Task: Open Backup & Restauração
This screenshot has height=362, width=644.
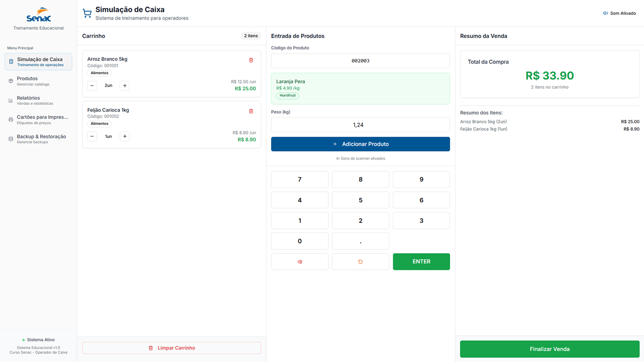Action: click(38, 139)
